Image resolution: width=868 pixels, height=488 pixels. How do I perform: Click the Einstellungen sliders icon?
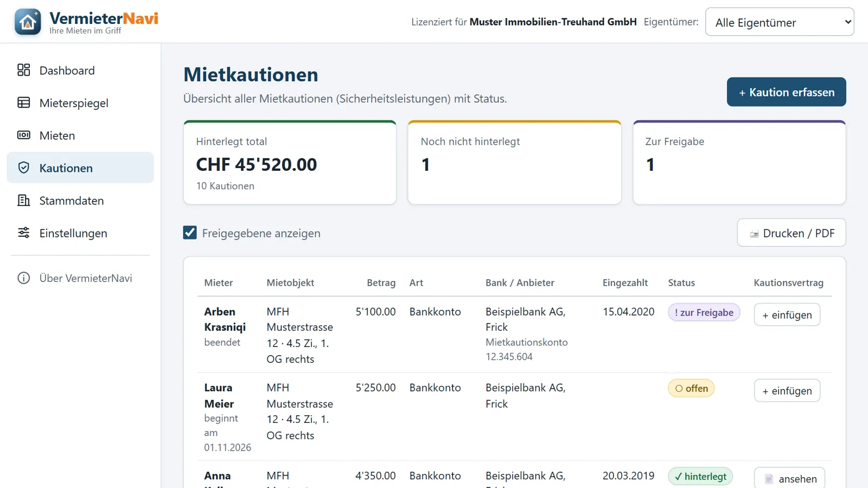(x=24, y=233)
